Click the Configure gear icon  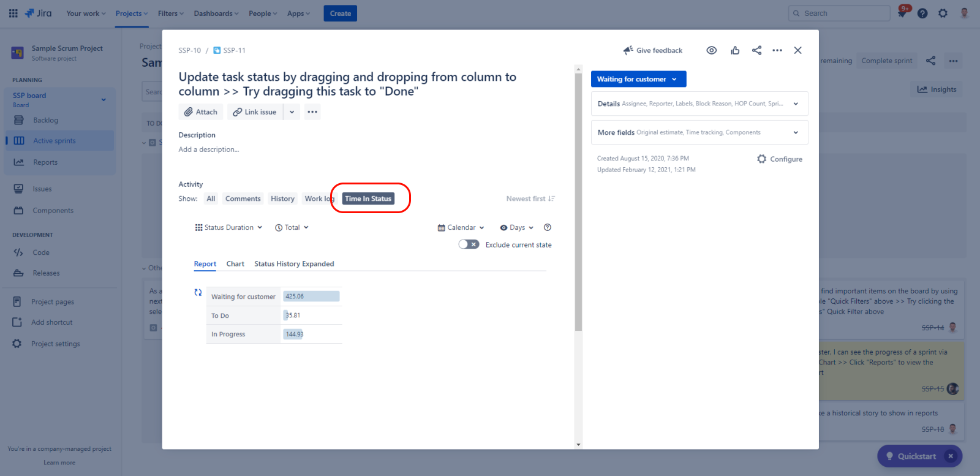point(761,159)
